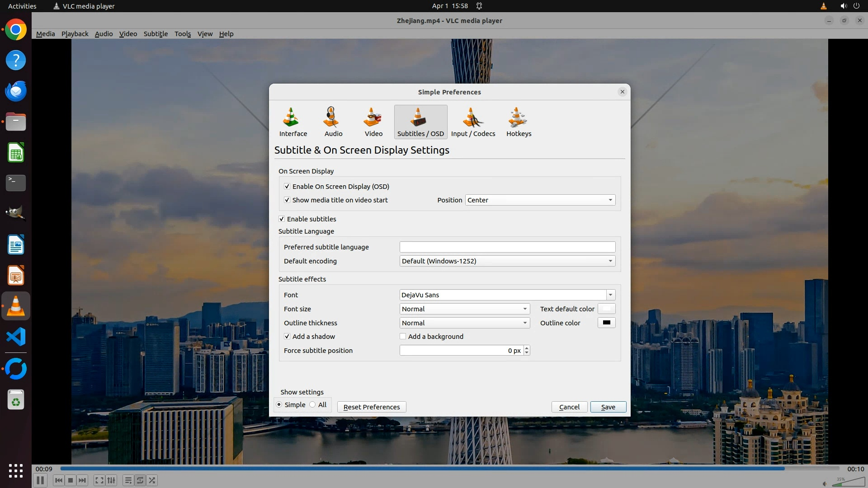Open the Tools menu
The image size is (868, 488).
coord(183,34)
